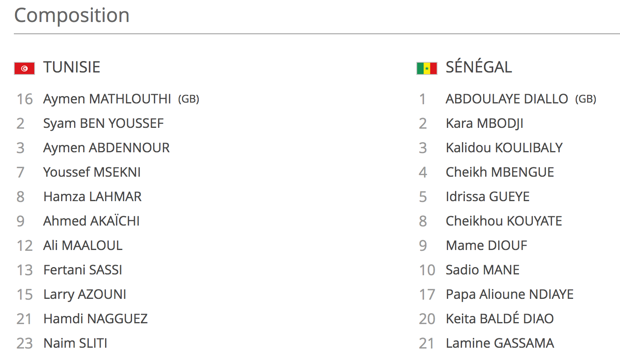Open Aymen ABDENNOUR's player entry

coord(106,148)
